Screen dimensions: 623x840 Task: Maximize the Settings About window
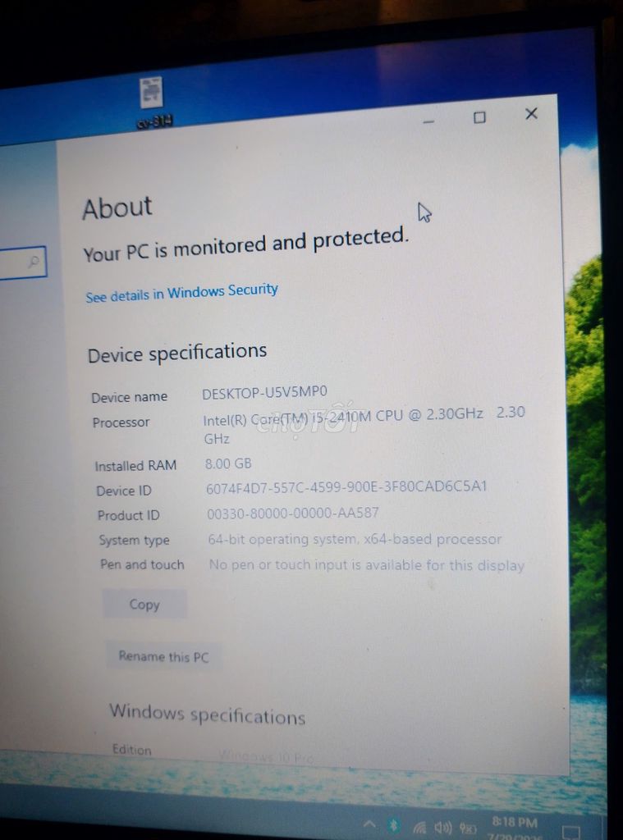coord(479,117)
